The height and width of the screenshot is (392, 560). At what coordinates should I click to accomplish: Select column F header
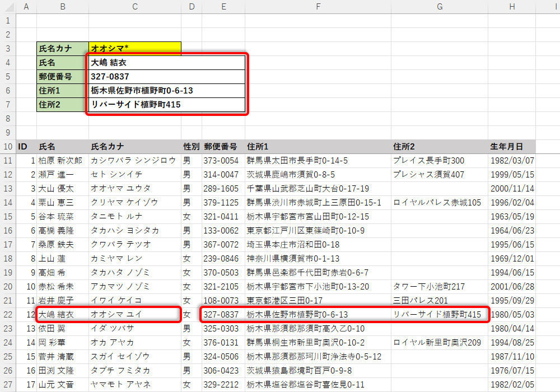tap(318, 6)
